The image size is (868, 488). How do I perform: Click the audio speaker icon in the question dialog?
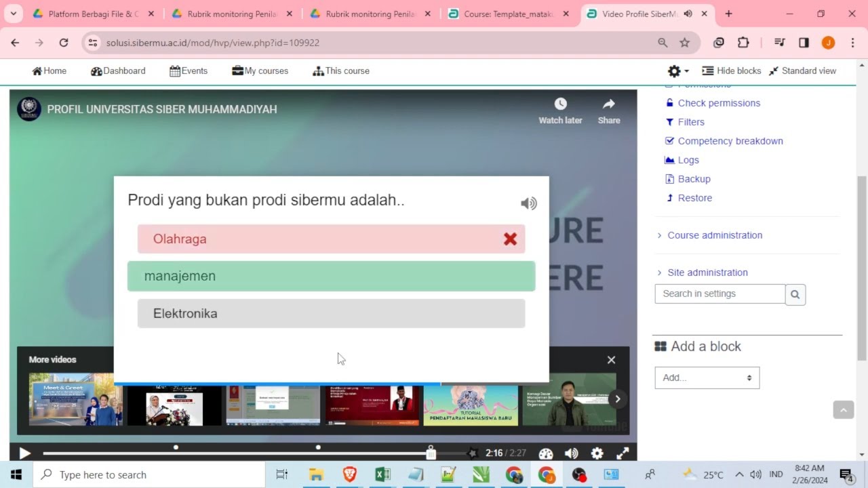pos(528,203)
